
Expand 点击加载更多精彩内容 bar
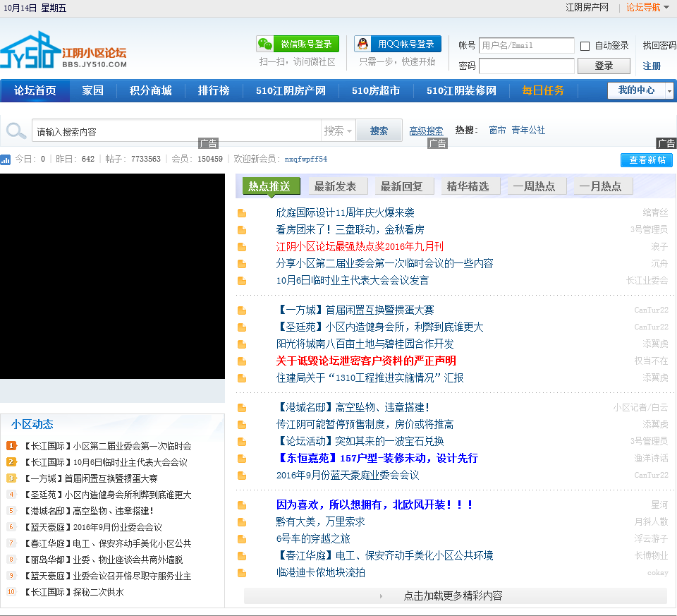click(455, 596)
